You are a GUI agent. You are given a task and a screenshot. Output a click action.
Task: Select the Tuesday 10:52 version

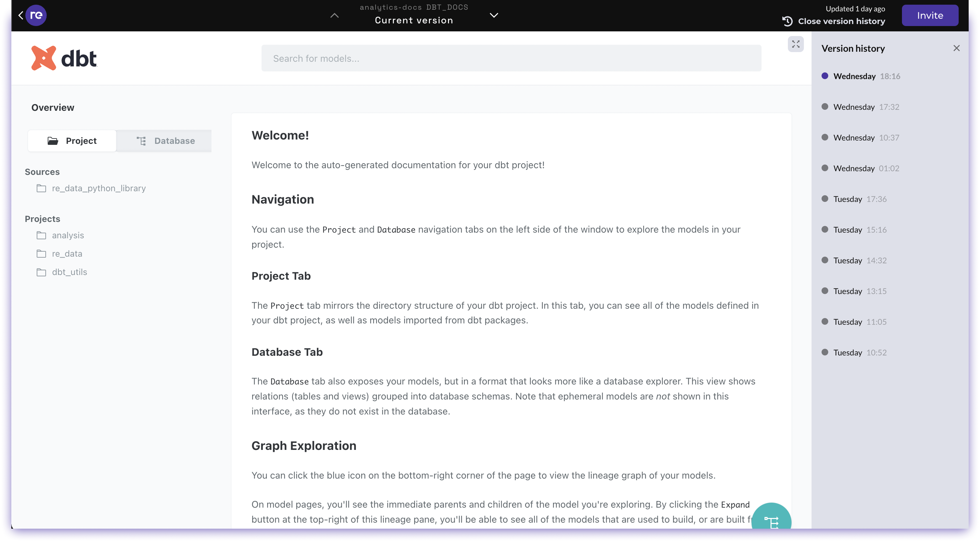click(x=854, y=352)
